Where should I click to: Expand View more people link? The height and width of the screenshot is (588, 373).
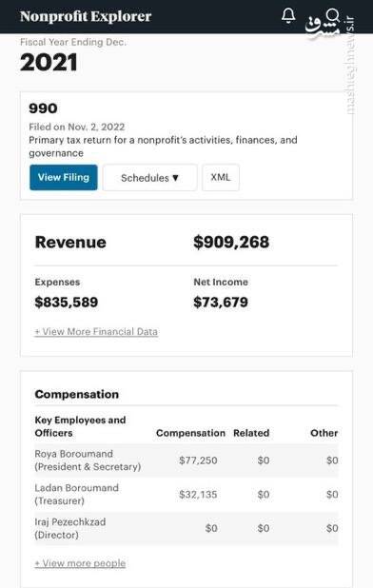[x=80, y=563]
